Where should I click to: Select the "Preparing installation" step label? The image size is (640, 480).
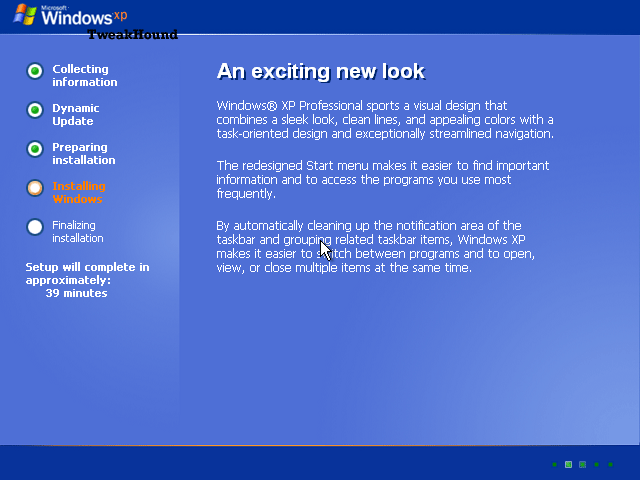point(84,153)
